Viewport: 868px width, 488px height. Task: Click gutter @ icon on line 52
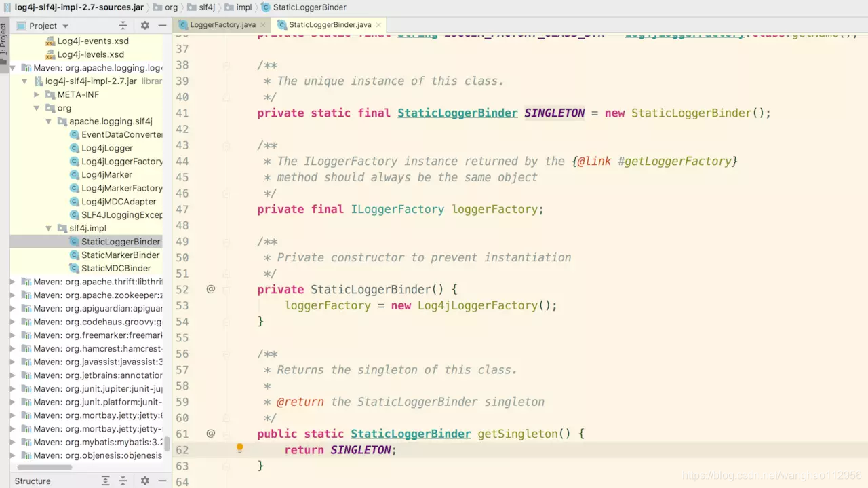click(211, 289)
